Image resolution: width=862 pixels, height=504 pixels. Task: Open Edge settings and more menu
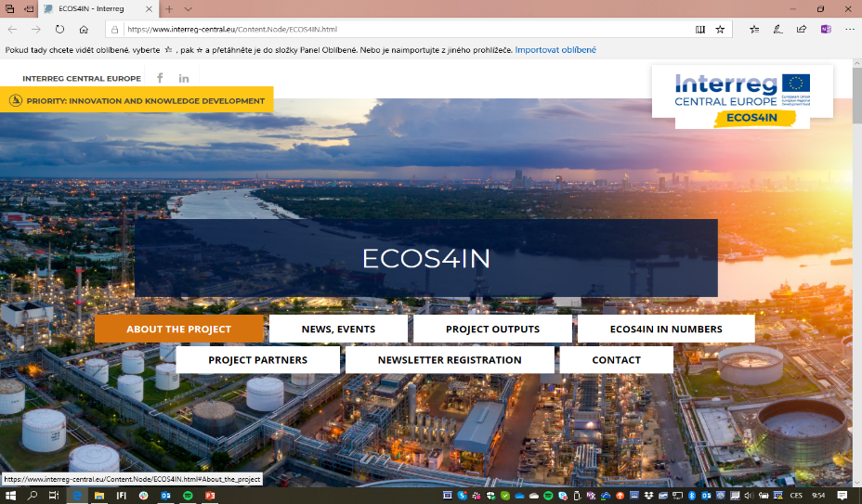point(848,29)
